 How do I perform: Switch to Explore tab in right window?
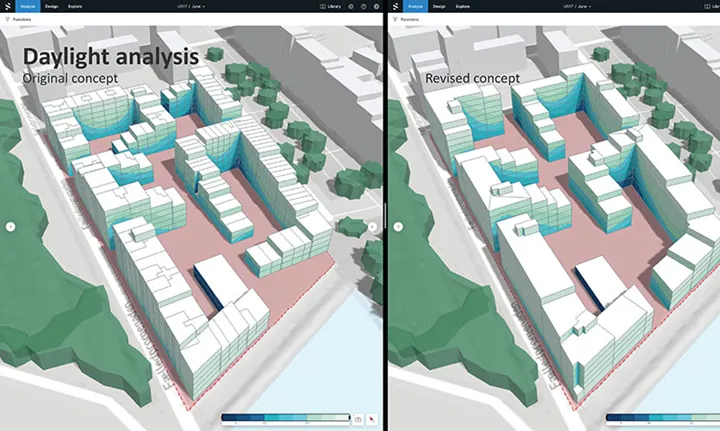pyautogui.click(x=462, y=6)
